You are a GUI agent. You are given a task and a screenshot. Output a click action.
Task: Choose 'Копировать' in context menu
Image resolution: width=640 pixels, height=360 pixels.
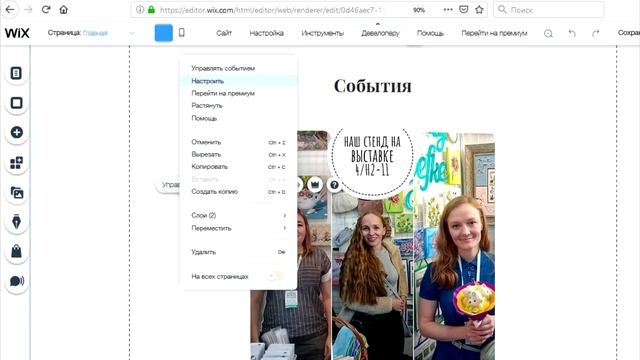point(238,167)
